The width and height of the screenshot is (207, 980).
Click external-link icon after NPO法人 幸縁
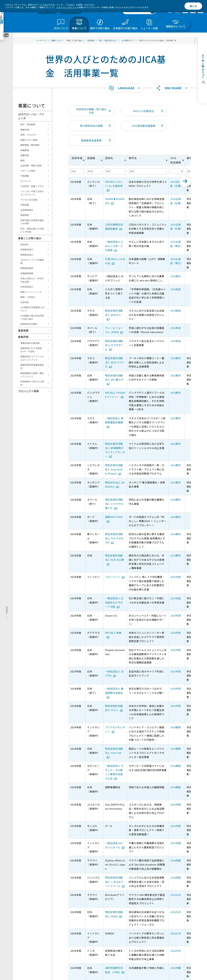pos(108,637)
